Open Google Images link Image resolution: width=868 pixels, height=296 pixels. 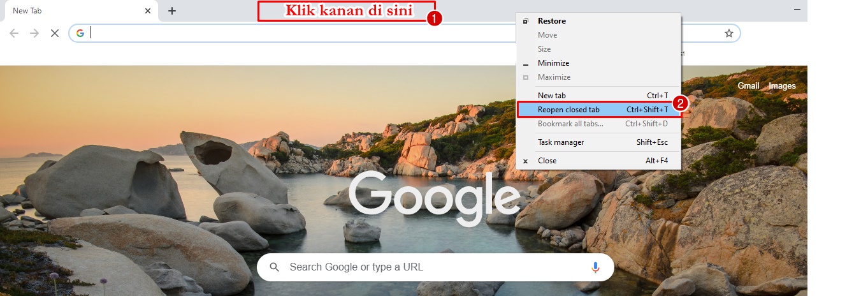(782, 86)
